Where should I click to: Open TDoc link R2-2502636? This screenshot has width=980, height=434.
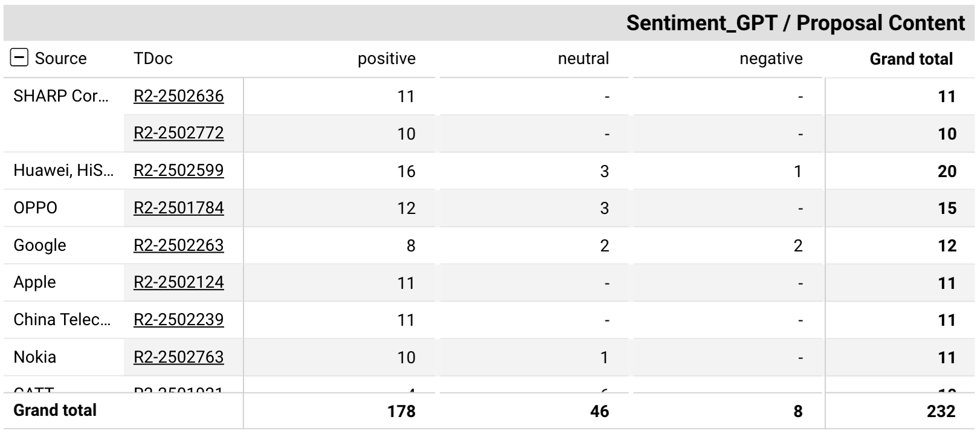[x=178, y=96]
